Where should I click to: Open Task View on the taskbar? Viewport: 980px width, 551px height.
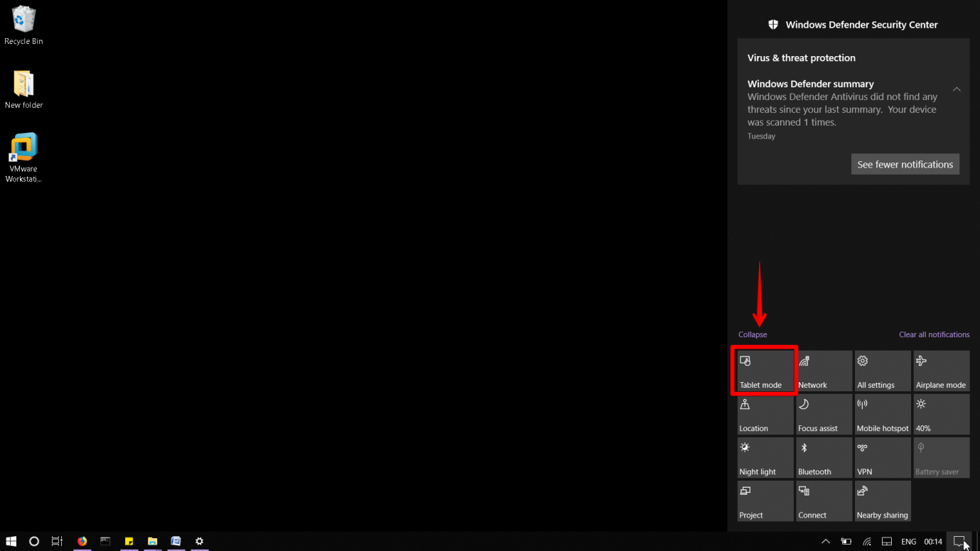(57, 541)
